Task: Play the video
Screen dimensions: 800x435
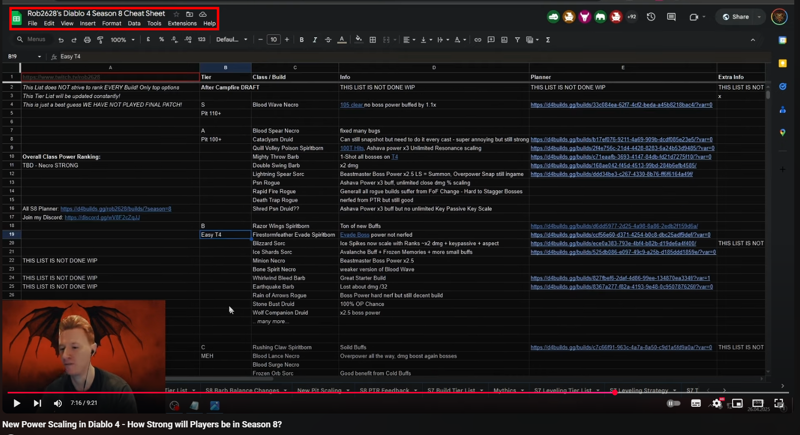Action: point(16,403)
